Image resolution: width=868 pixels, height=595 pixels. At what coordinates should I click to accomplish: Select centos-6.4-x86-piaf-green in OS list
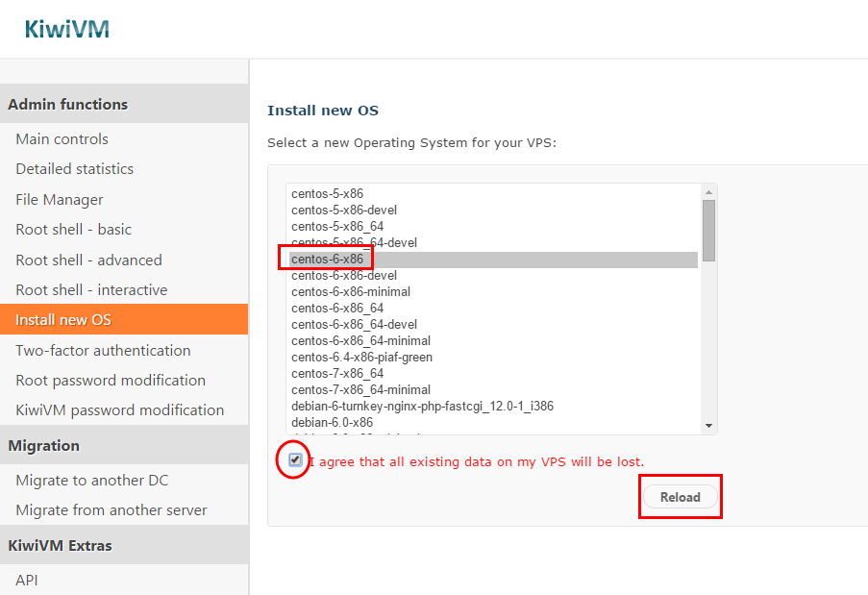493,357
